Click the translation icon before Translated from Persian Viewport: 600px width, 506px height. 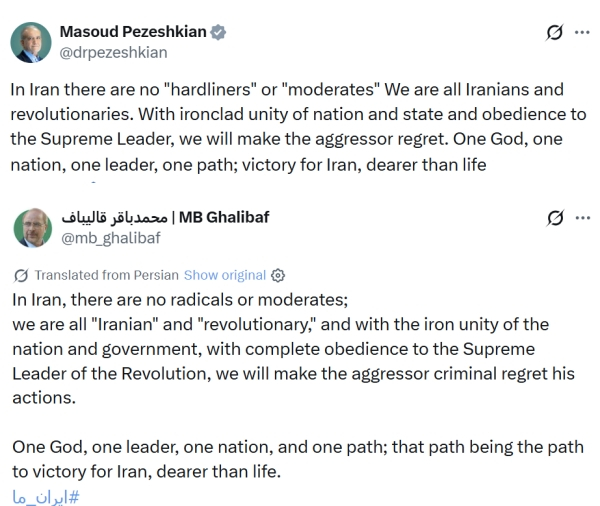[x=22, y=275]
